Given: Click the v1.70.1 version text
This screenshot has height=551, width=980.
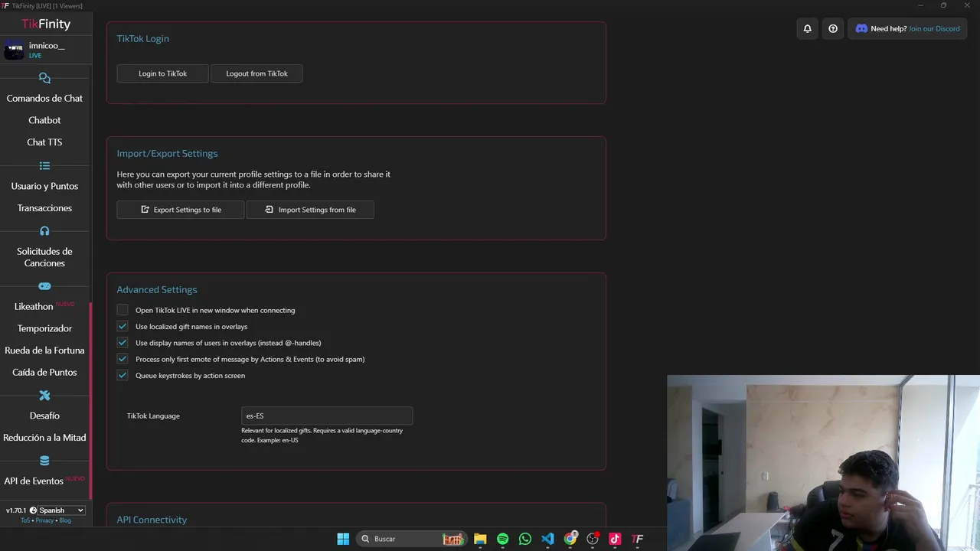Looking at the screenshot, I should click(16, 510).
